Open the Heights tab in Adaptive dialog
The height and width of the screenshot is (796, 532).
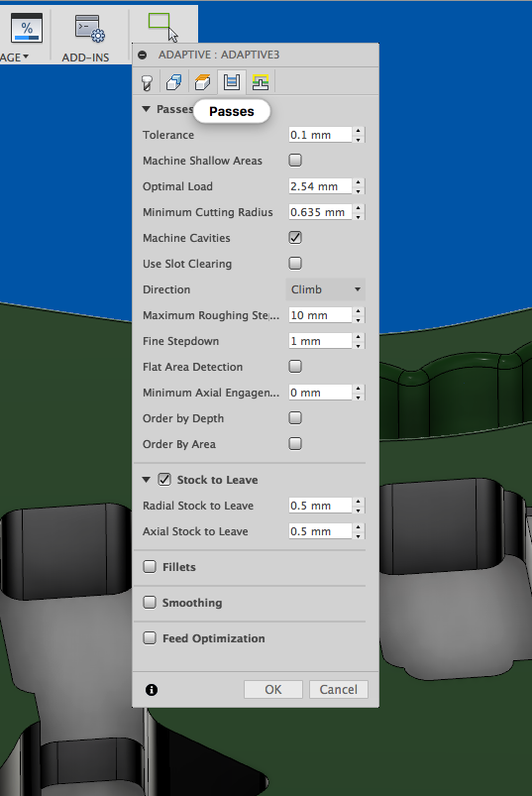202,82
